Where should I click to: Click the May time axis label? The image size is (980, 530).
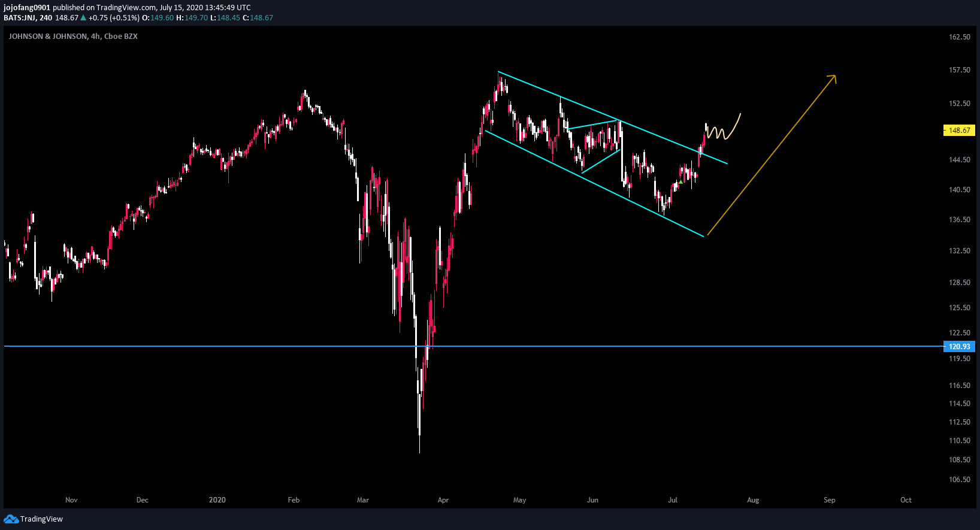pos(520,500)
